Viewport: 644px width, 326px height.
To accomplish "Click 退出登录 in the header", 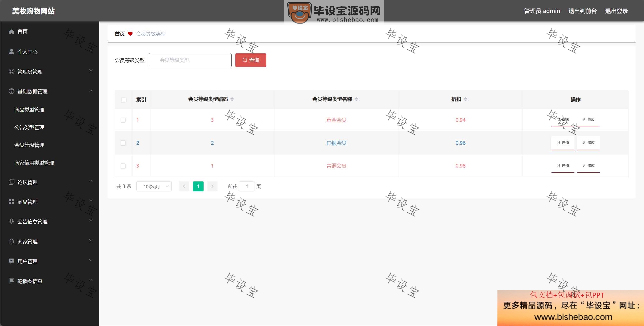I will coord(616,11).
